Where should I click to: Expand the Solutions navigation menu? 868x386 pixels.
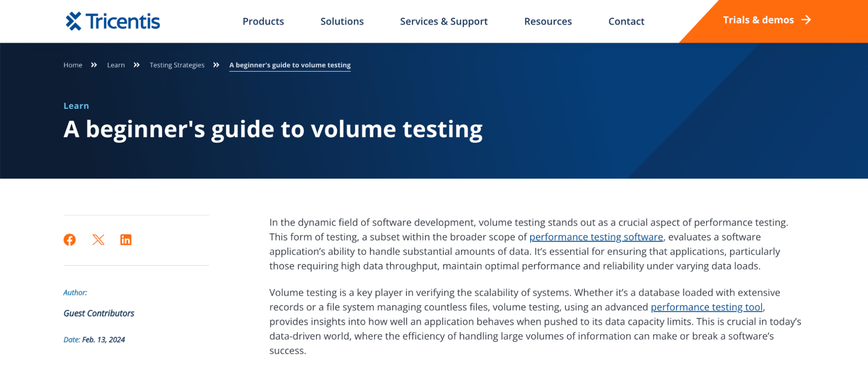click(x=342, y=21)
